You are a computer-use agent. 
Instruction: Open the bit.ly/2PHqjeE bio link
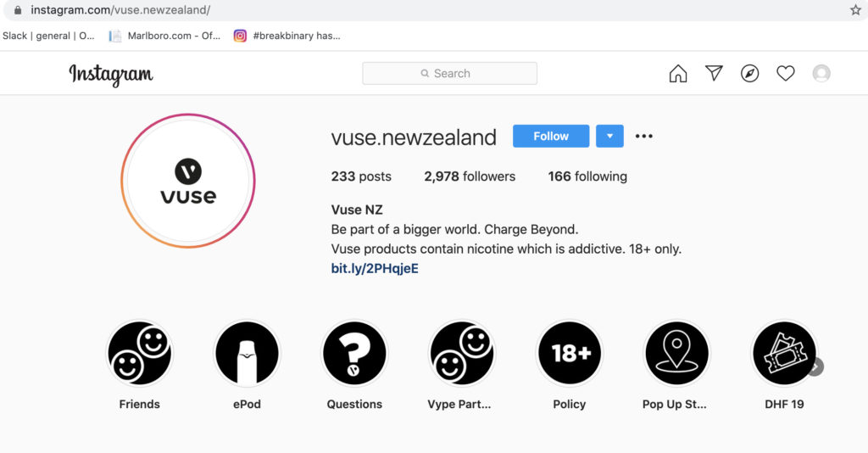[x=375, y=269]
